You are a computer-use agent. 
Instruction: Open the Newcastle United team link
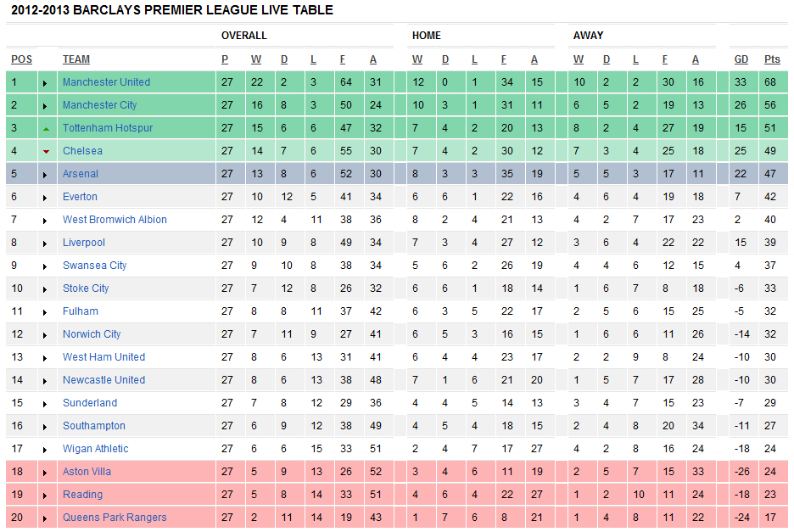pos(103,380)
